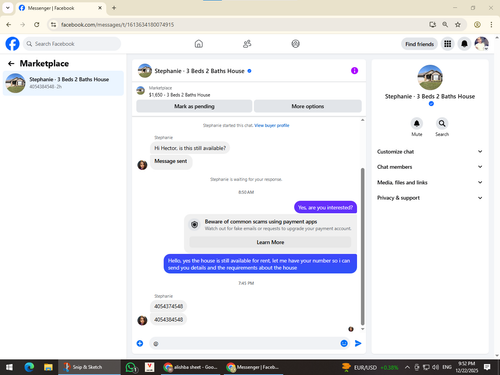
Task: Choose an emoji in message box
Action: [344, 343]
